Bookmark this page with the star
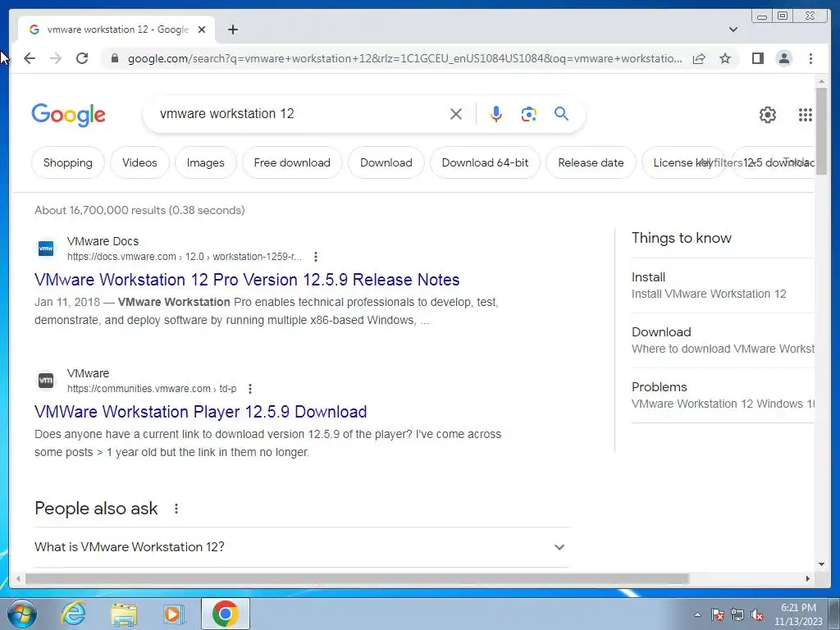Image resolution: width=840 pixels, height=630 pixels. pos(725,58)
